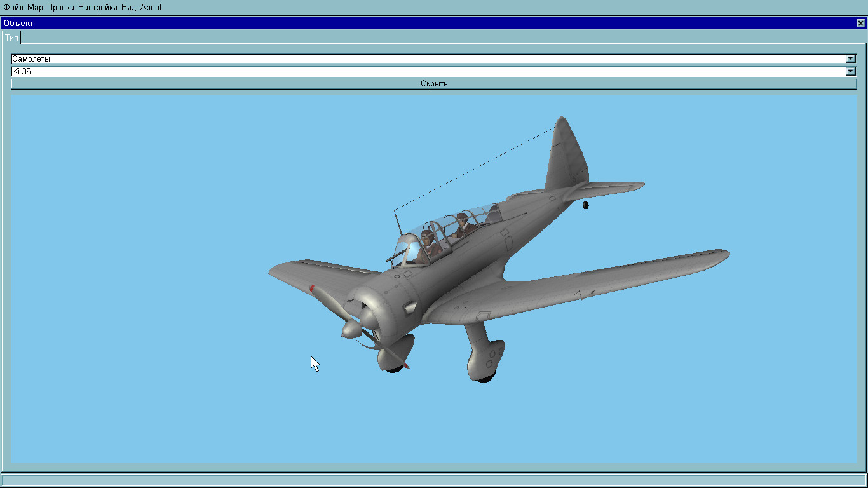Viewport: 868px width, 488px height.
Task: Open the Map menu
Action: [x=35, y=8]
